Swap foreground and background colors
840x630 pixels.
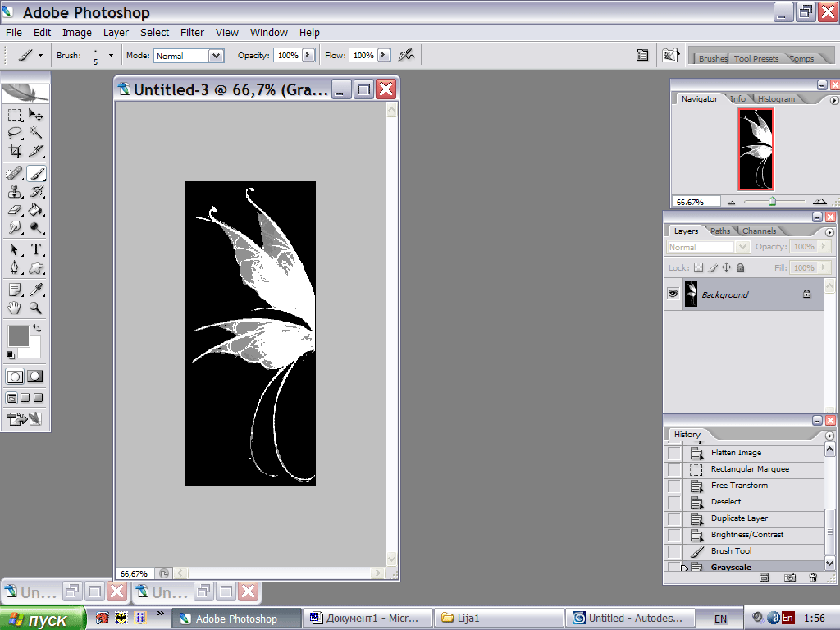click(x=37, y=328)
